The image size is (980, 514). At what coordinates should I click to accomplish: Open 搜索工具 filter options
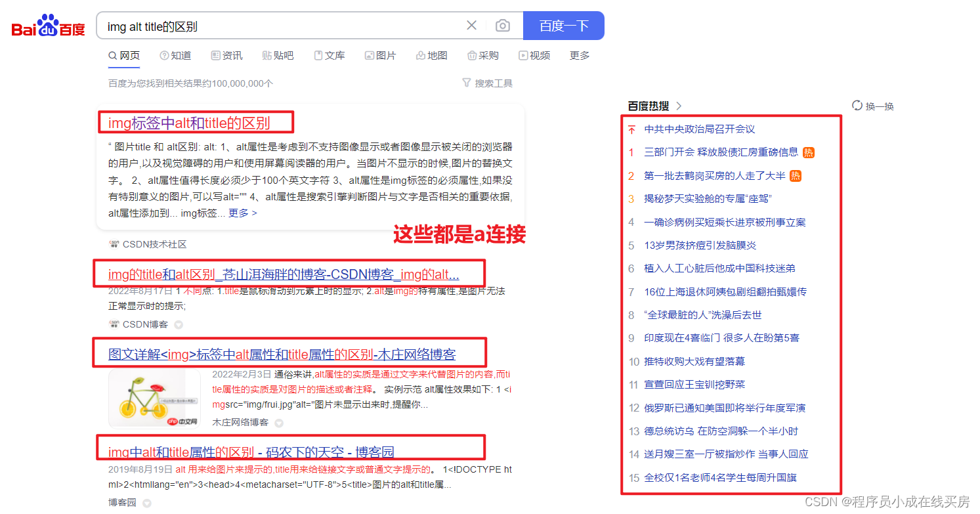tap(488, 83)
